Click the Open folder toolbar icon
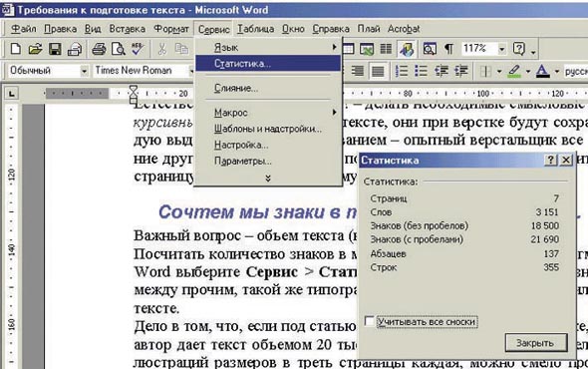588x369 pixels. pyautogui.click(x=35, y=49)
